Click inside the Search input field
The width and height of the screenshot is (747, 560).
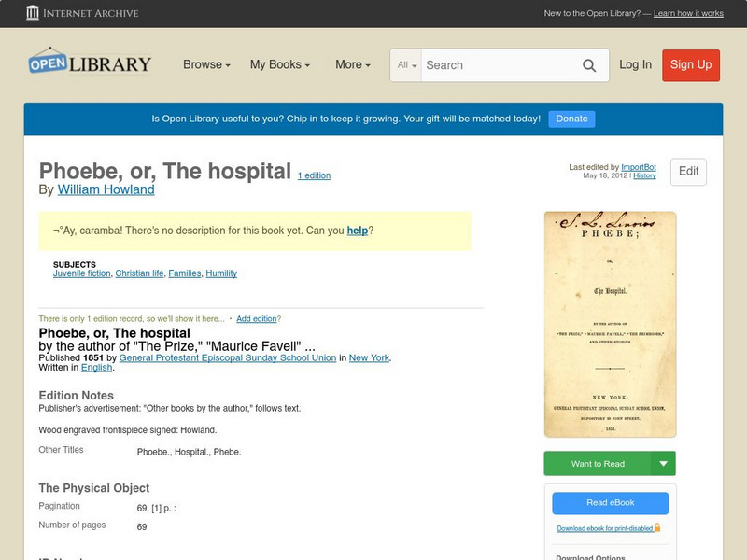click(x=495, y=65)
